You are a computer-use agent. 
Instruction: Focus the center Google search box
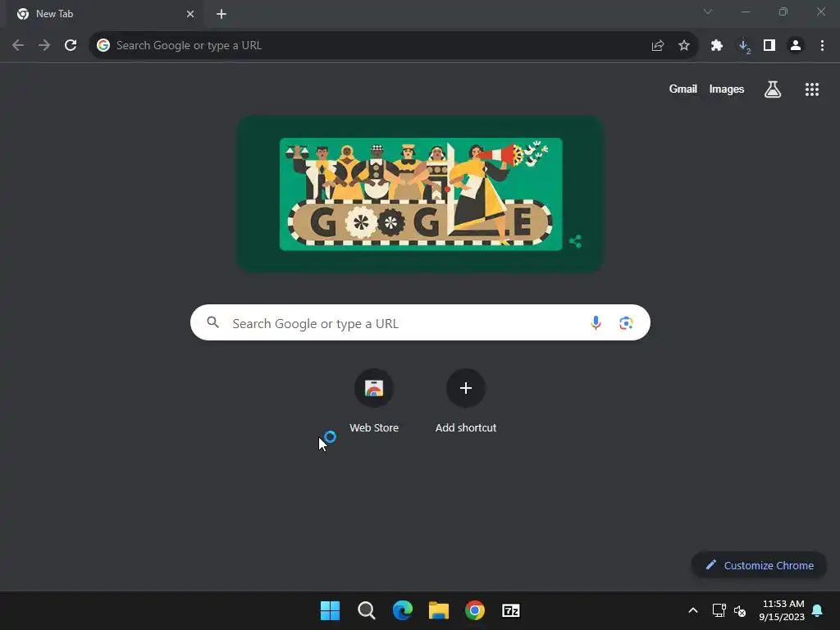(420, 322)
